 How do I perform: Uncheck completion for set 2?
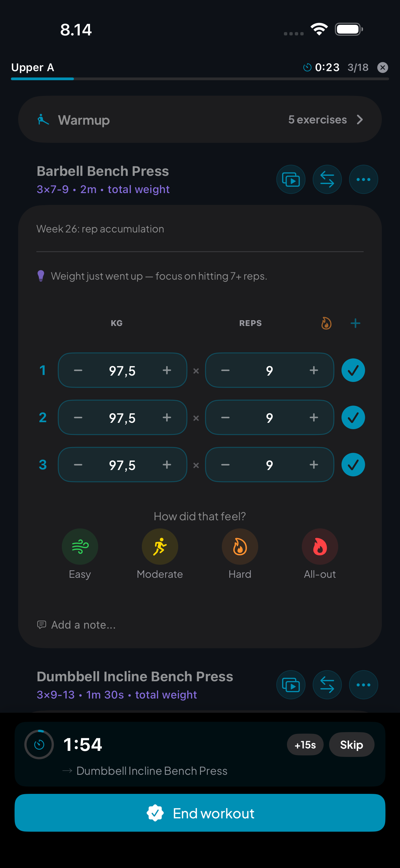pyautogui.click(x=353, y=417)
